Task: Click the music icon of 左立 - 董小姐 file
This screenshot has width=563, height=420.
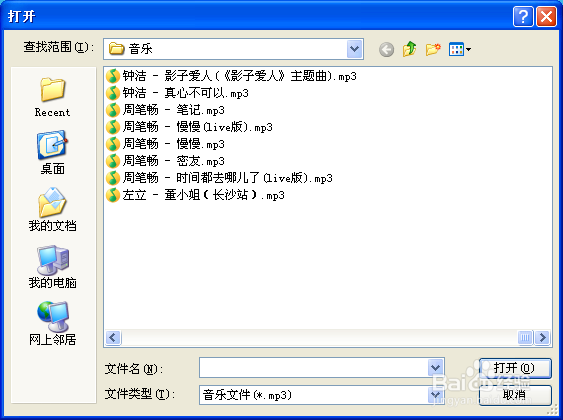Action: point(113,195)
